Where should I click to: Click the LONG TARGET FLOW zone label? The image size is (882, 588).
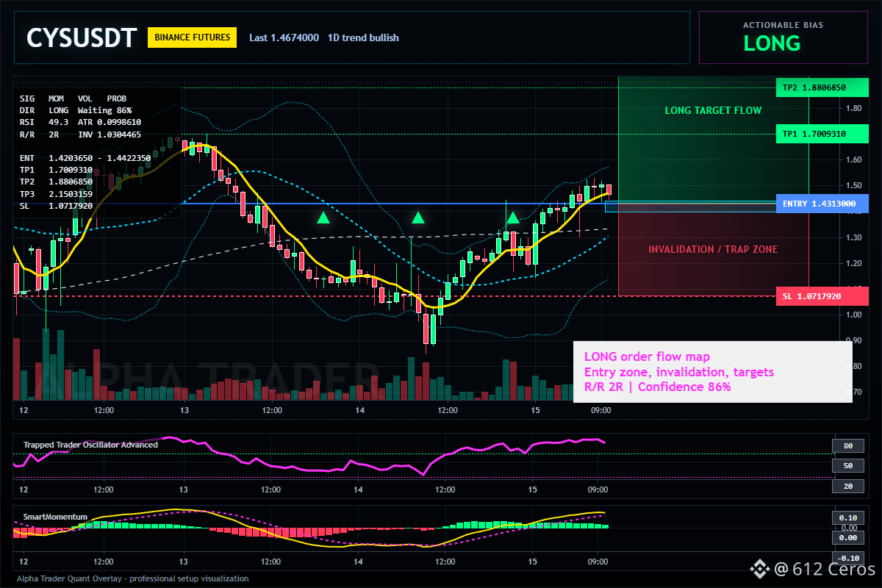click(x=713, y=110)
